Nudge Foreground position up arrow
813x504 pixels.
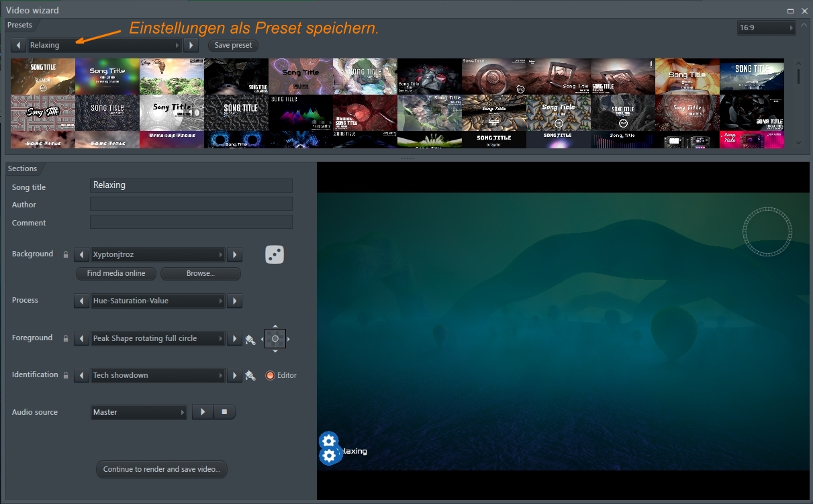[x=275, y=326]
